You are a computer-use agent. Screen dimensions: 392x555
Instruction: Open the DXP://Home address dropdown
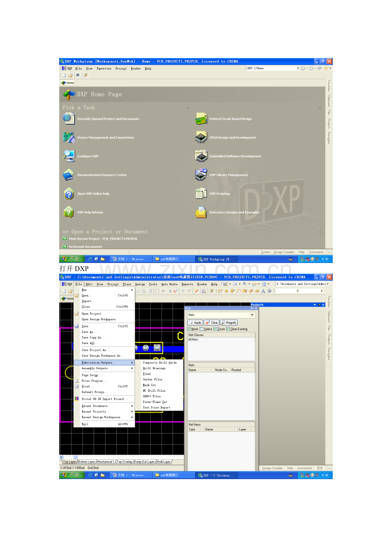298,68
